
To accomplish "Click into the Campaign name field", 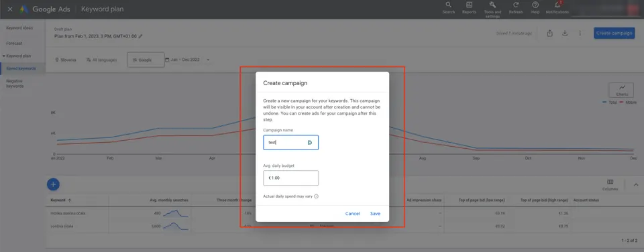I will coord(290,142).
